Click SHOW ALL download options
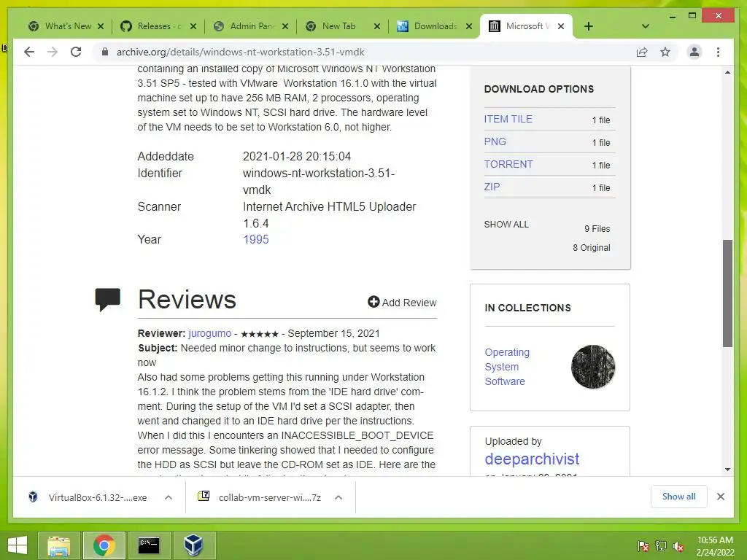The width and height of the screenshot is (747, 560). coord(506,225)
